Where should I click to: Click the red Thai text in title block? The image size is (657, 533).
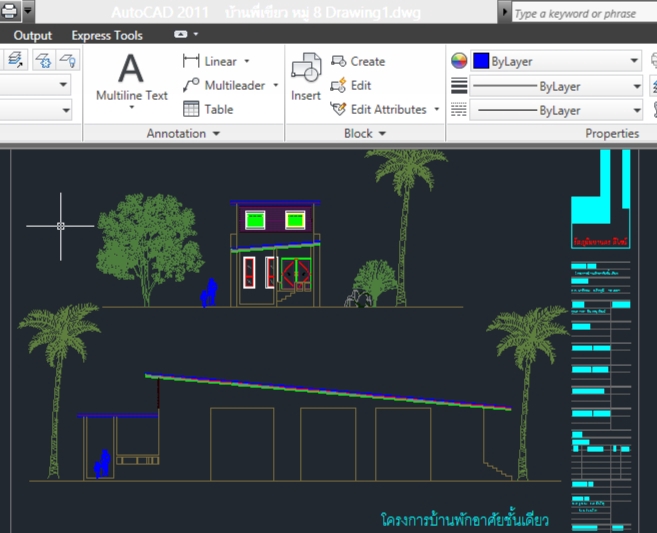[x=600, y=242]
